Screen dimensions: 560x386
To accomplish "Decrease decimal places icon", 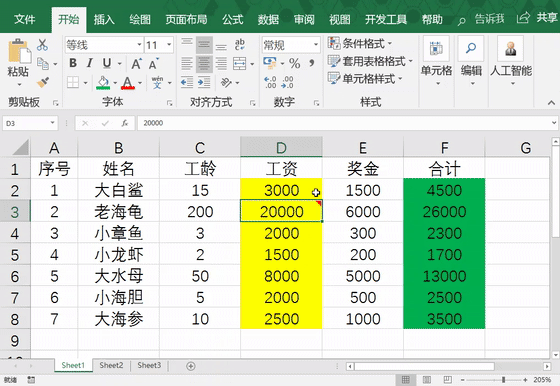I will click(287, 82).
